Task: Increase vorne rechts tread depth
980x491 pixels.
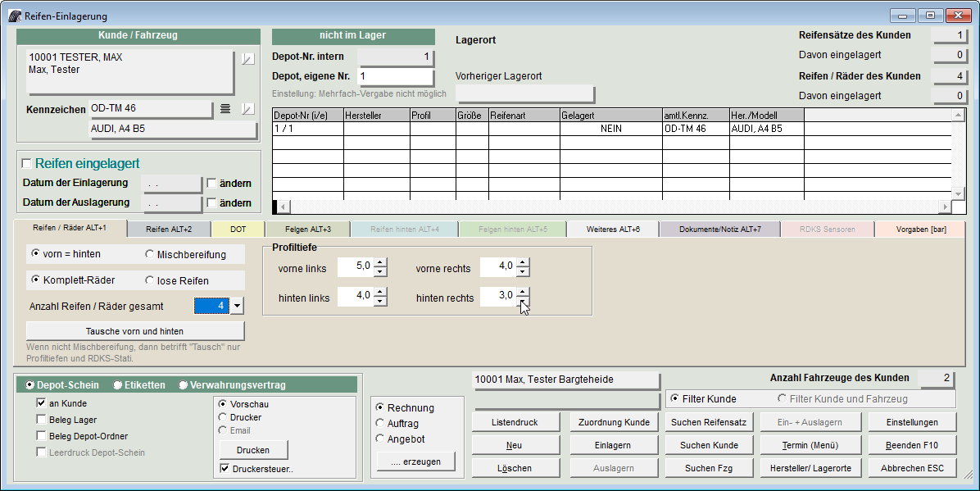Action: [x=523, y=262]
